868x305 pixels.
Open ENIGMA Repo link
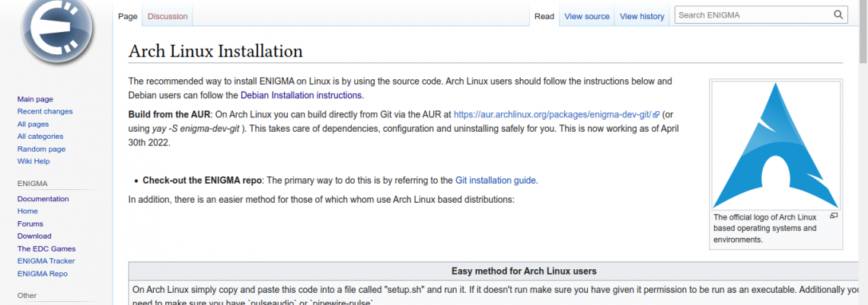point(43,274)
